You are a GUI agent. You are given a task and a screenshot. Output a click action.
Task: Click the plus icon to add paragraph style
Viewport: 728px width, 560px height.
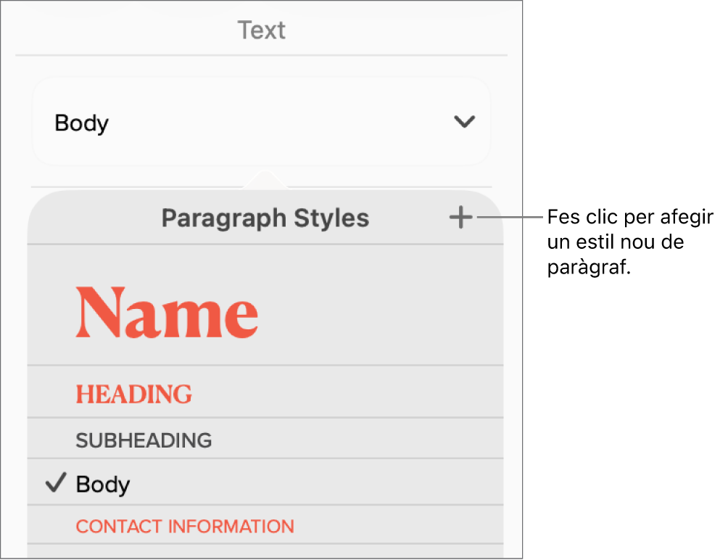pyautogui.click(x=460, y=218)
